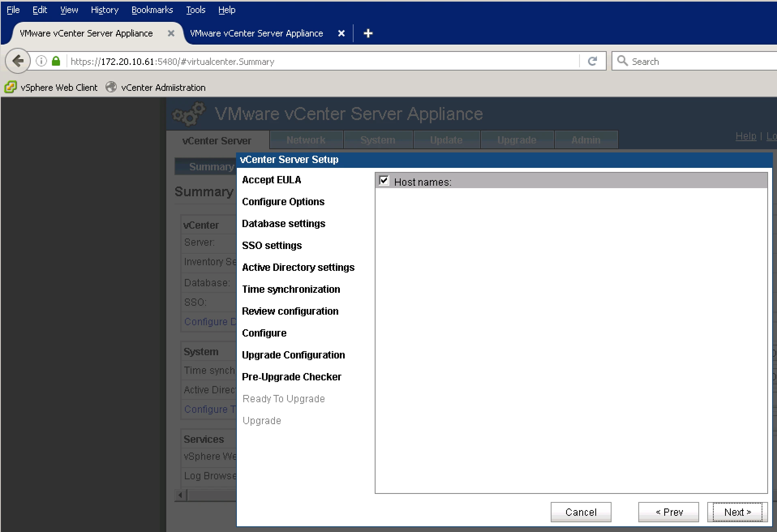The image size is (777, 532).
Task: Click the green padlock security icon
Action: (x=56, y=61)
